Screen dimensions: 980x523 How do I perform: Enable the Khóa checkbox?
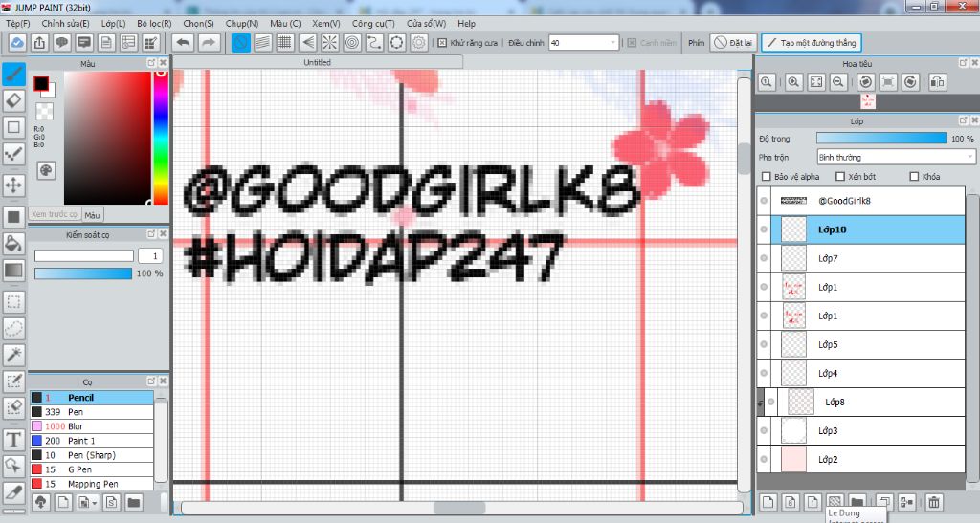click(x=914, y=177)
